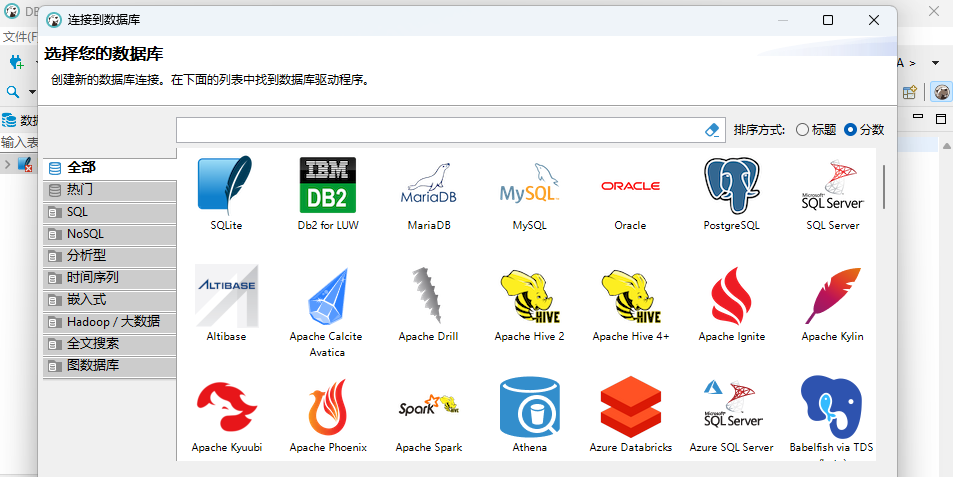Click the driver search input field
Image resolution: width=953 pixels, height=477 pixels.
pyautogui.click(x=438, y=130)
